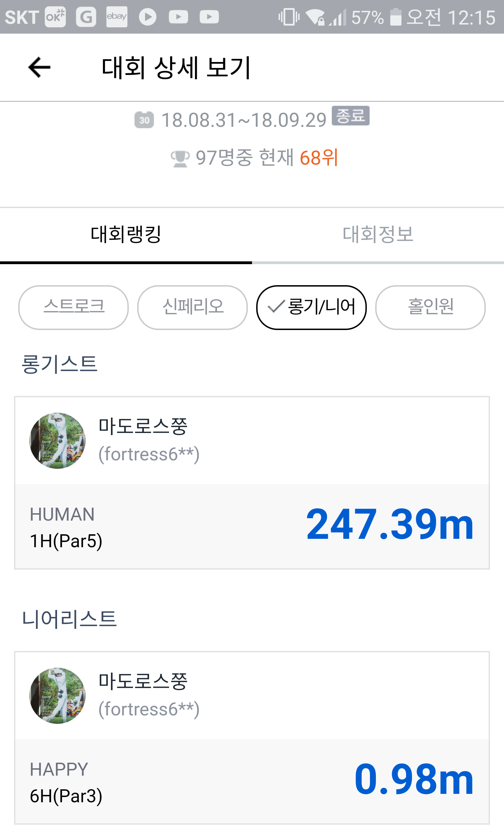Tap the calendar date icon

(x=144, y=120)
